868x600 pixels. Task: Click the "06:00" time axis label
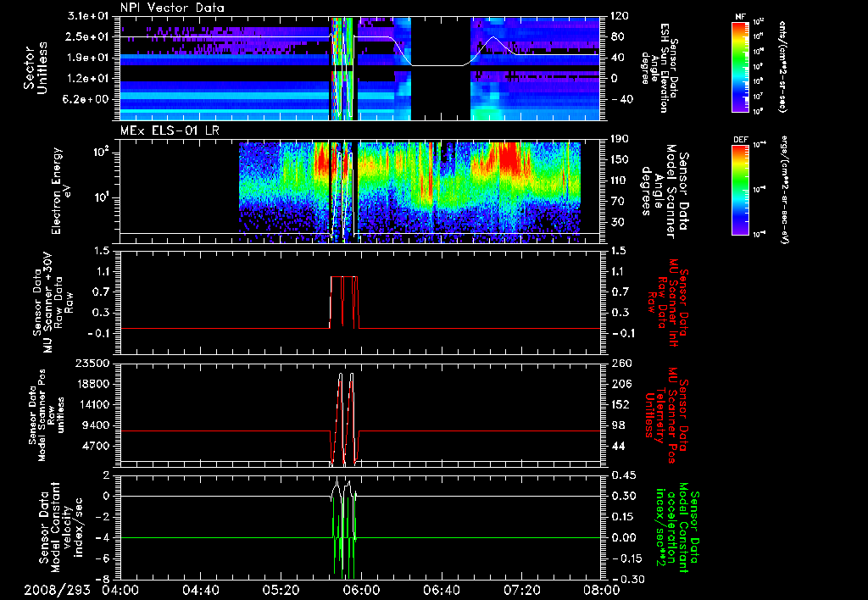pos(361,590)
